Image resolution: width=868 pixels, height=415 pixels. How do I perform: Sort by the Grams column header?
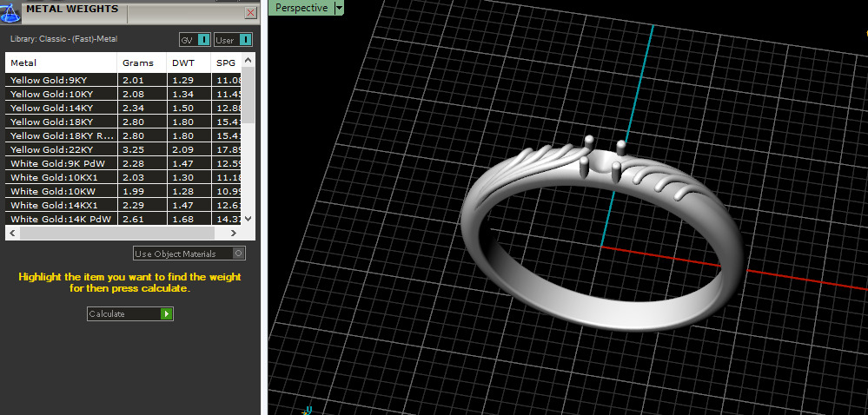(x=142, y=63)
